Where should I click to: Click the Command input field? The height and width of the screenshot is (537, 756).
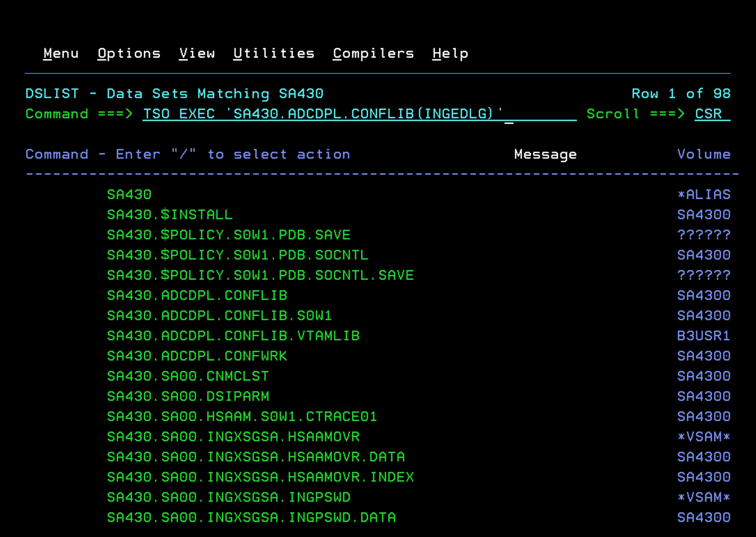click(x=359, y=114)
